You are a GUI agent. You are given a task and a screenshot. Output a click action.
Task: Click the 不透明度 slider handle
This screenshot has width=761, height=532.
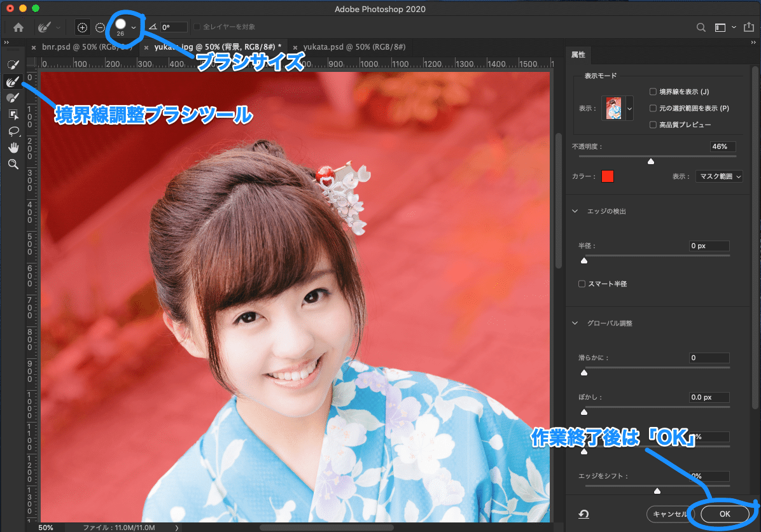pyautogui.click(x=651, y=161)
